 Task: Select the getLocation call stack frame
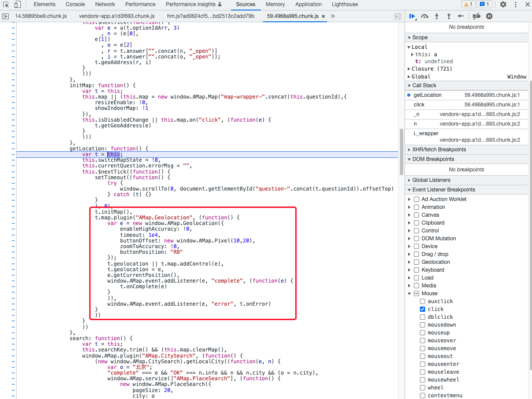[467, 95]
